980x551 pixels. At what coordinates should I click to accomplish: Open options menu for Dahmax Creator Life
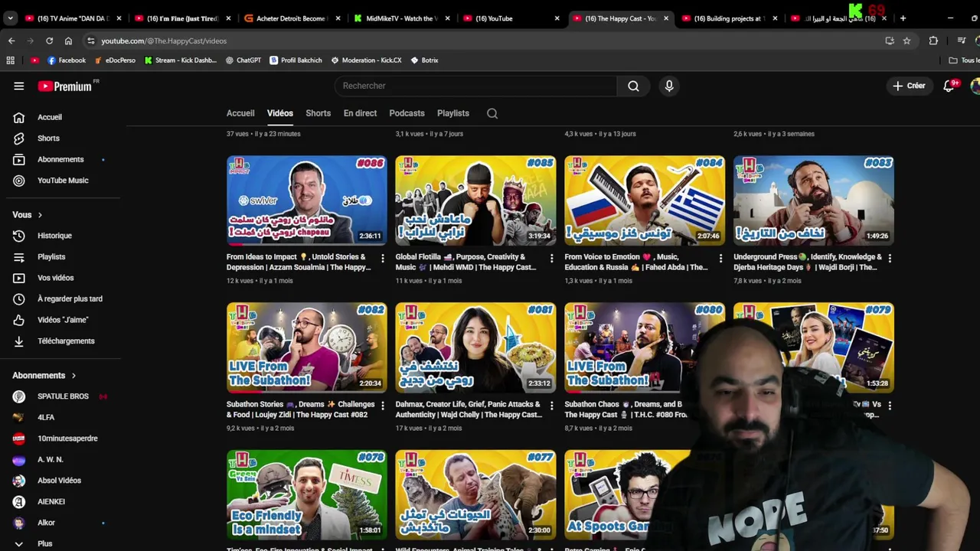point(551,406)
